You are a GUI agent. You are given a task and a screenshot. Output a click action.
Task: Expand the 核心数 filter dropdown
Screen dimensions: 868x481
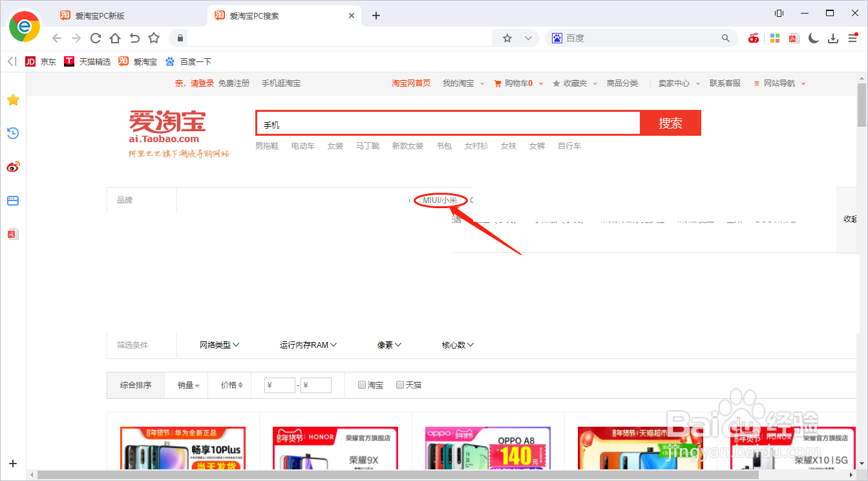tap(458, 345)
